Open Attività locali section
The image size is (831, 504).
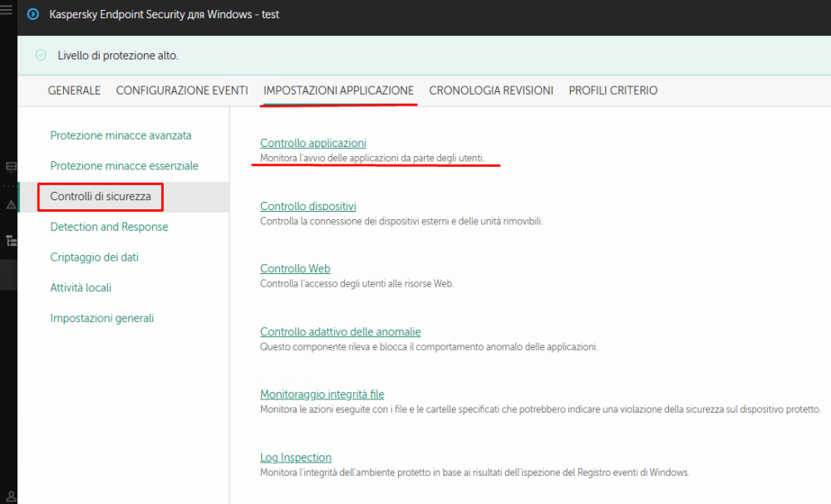81,287
